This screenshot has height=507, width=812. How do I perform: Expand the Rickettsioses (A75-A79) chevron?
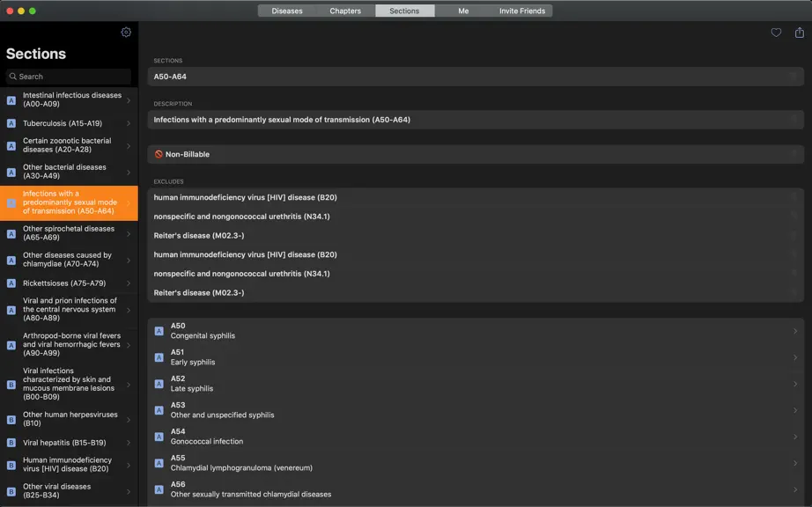coord(129,283)
